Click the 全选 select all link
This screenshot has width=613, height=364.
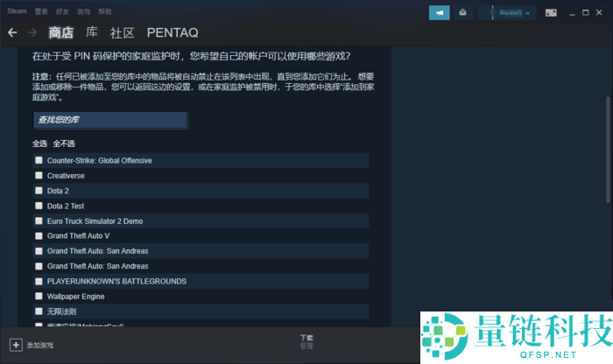pyautogui.click(x=39, y=143)
